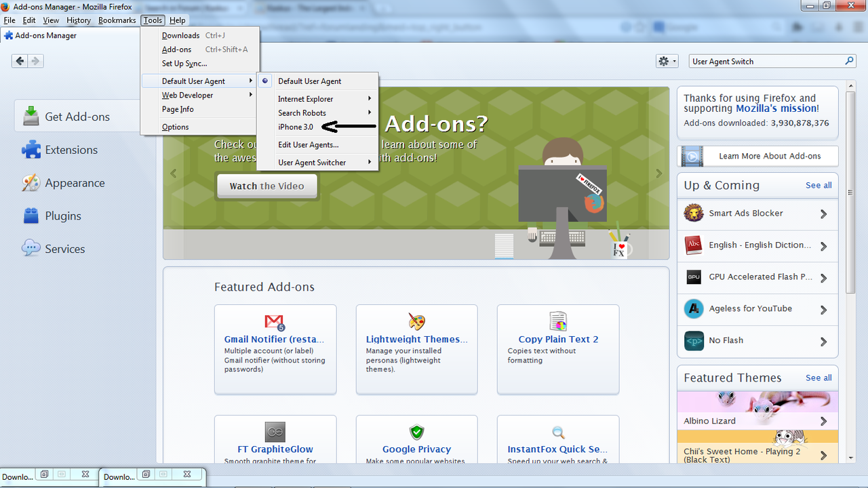Go back with the left arrow button
Image resolution: width=868 pixels, height=488 pixels.
click(20, 61)
